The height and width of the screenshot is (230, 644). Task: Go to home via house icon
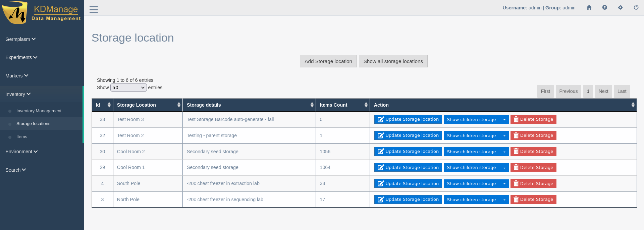click(589, 7)
